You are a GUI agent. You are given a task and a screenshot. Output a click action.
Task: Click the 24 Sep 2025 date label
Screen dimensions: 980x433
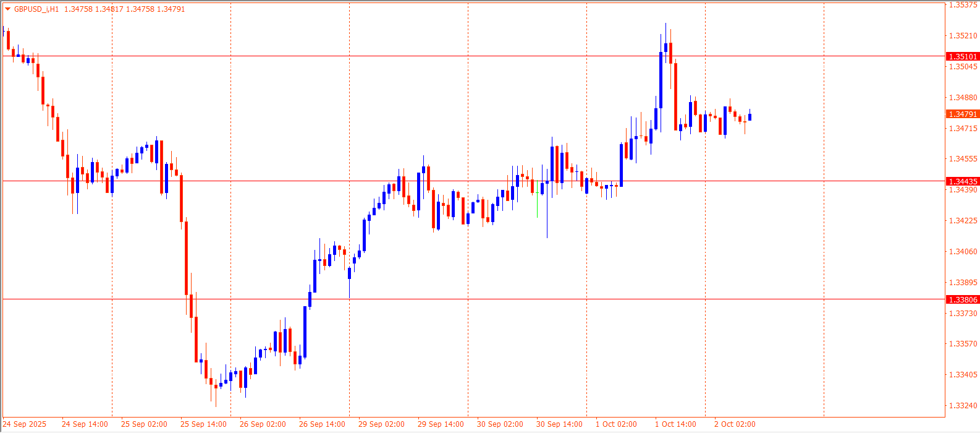25,424
